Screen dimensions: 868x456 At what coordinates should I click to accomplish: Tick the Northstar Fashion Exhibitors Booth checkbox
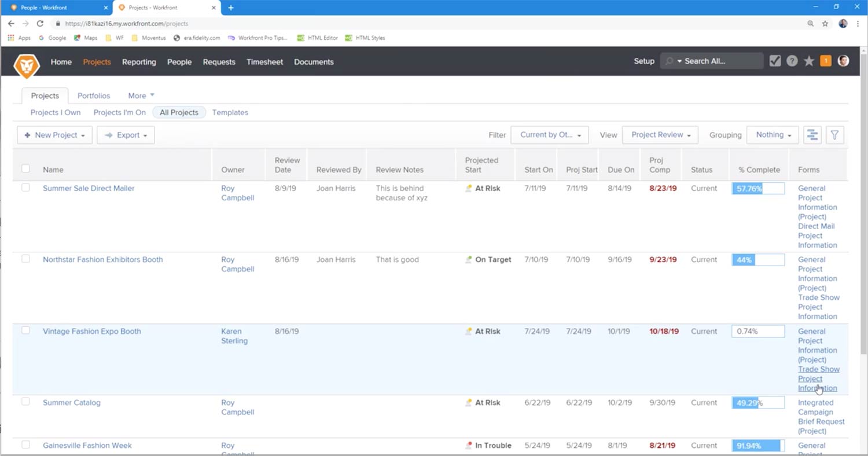point(25,259)
